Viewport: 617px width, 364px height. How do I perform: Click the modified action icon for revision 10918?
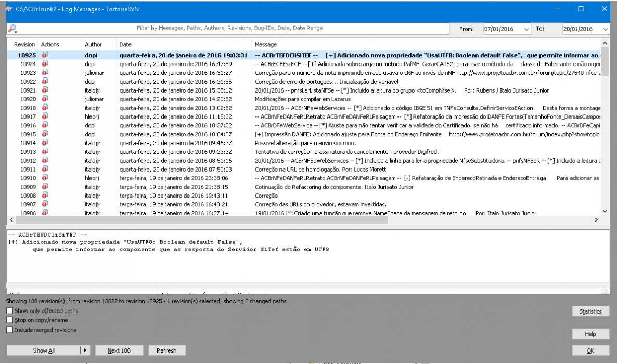tap(45, 108)
